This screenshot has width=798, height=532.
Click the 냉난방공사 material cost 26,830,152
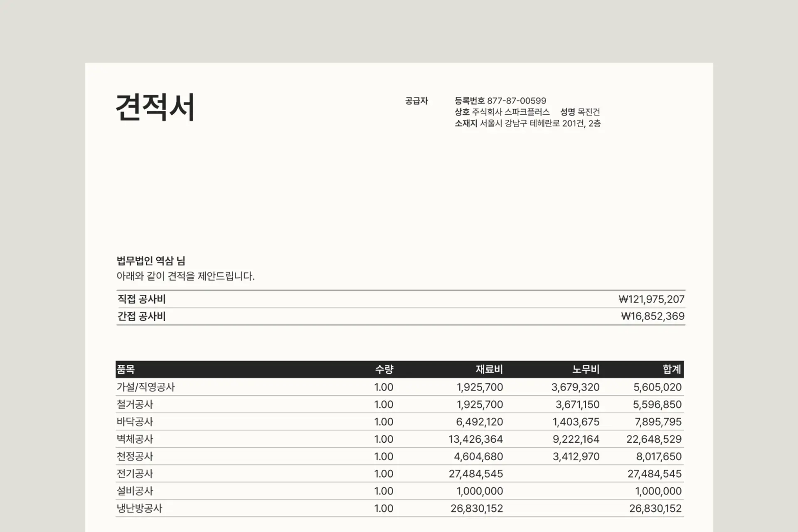(x=477, y=508)
